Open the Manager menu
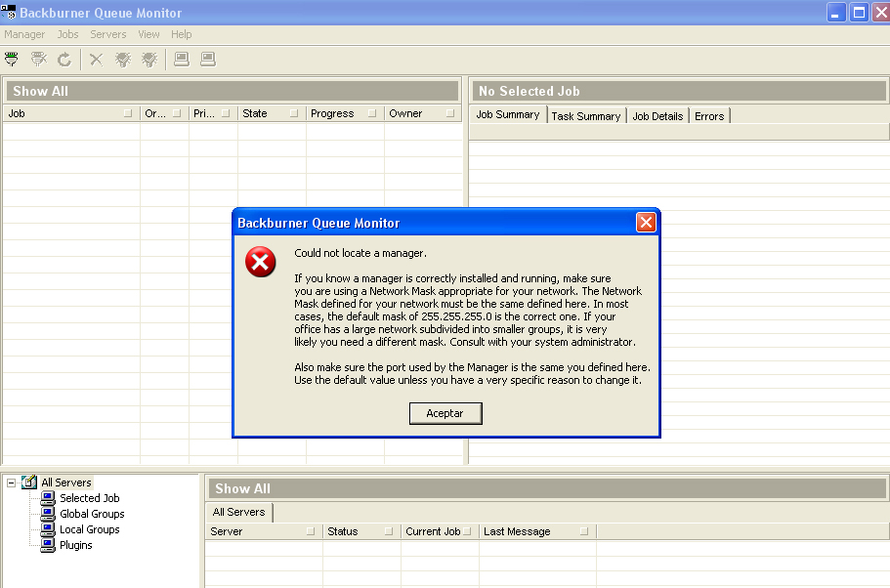Viewport: 890px width, 588px height. [24, 34]
